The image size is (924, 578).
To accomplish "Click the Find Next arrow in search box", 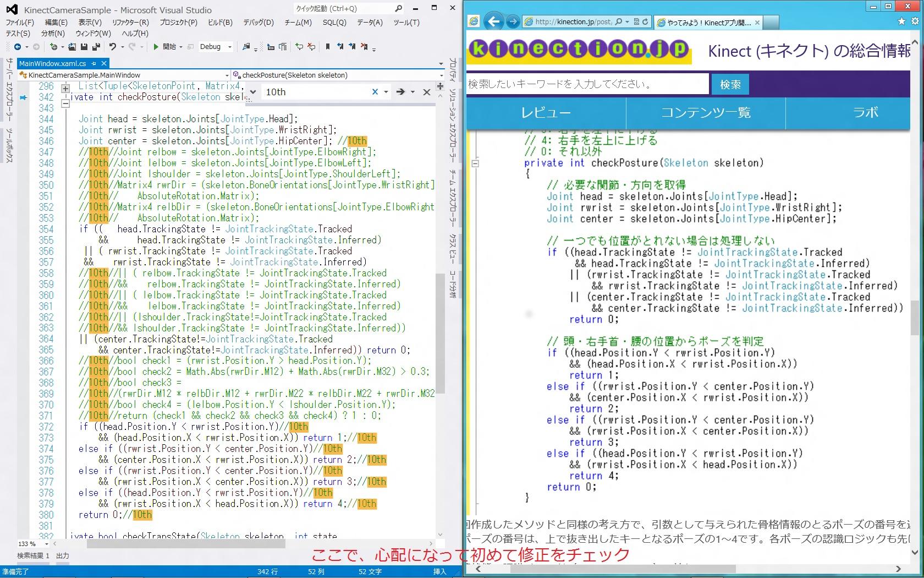I will pyautogui.click(x=400, y=92).
